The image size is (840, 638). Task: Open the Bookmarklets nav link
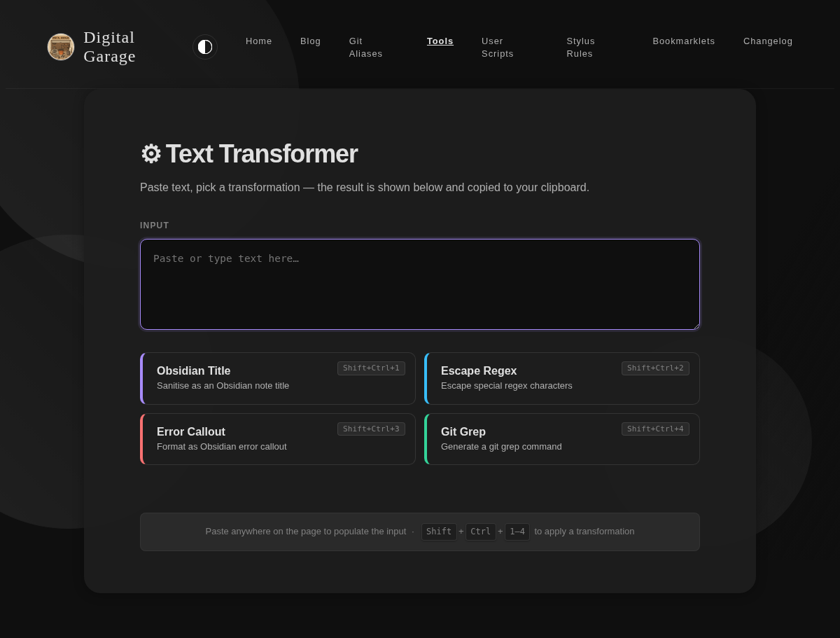point(684,41)
